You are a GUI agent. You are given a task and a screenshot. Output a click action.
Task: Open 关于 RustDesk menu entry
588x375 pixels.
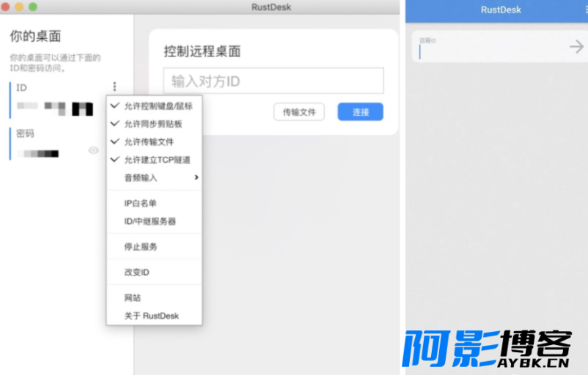click(x=155, y=316)
